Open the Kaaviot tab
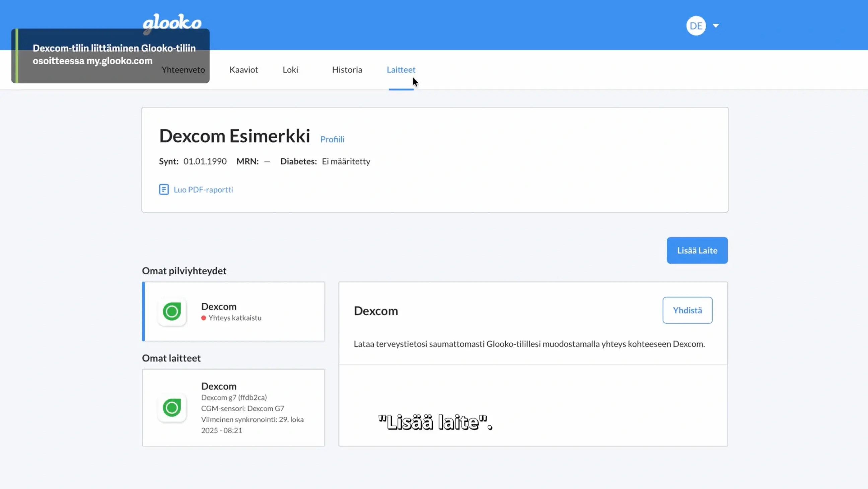 pyautogui.click(x=243, y=70)
